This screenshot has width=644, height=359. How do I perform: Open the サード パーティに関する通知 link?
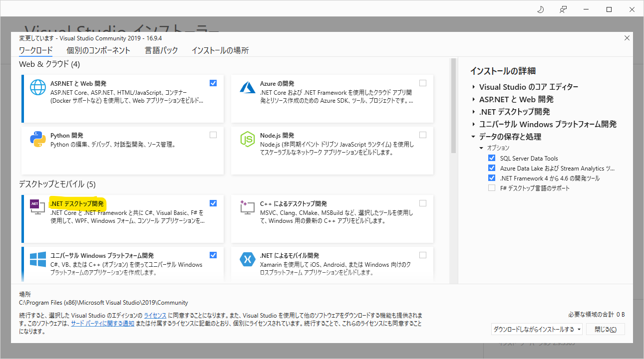(102, 324)
